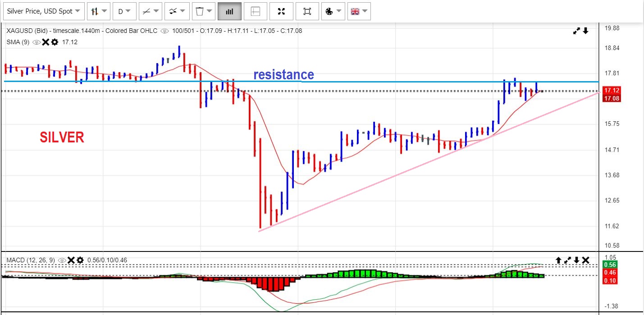This screenshot has width=644, height=315.
Task: Move the main price pane down
Action: (585, 31)
